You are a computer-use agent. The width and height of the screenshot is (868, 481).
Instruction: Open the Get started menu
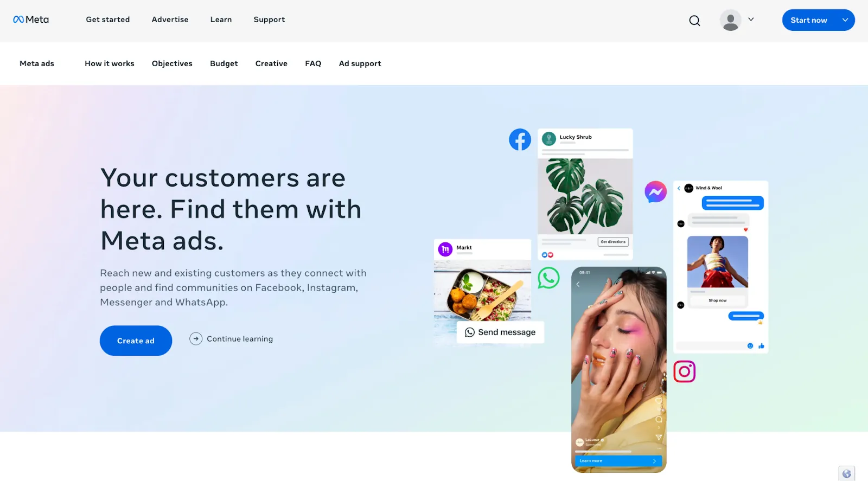click(x=108, y=20)
